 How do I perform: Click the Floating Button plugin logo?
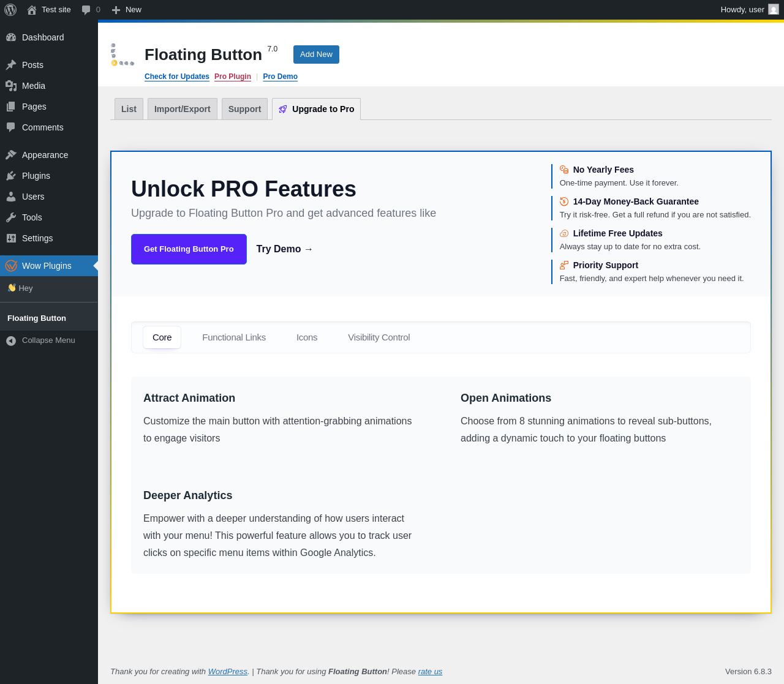point(123,54)
